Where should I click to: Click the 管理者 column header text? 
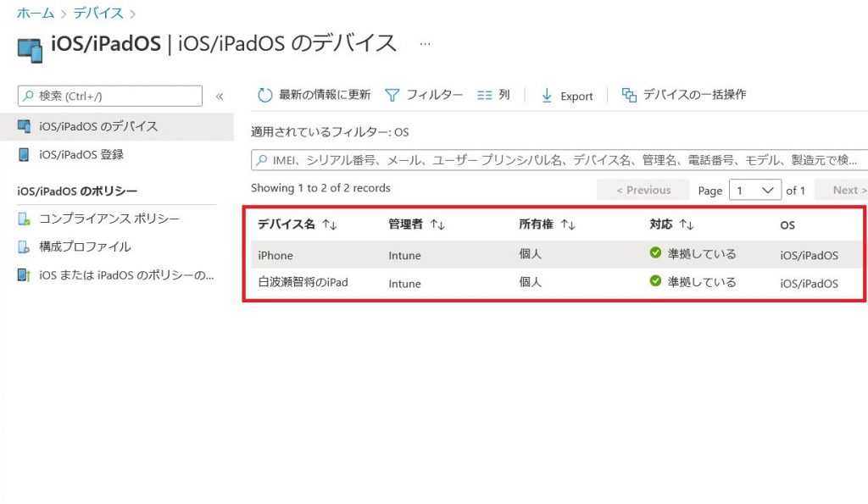(405, 224)
